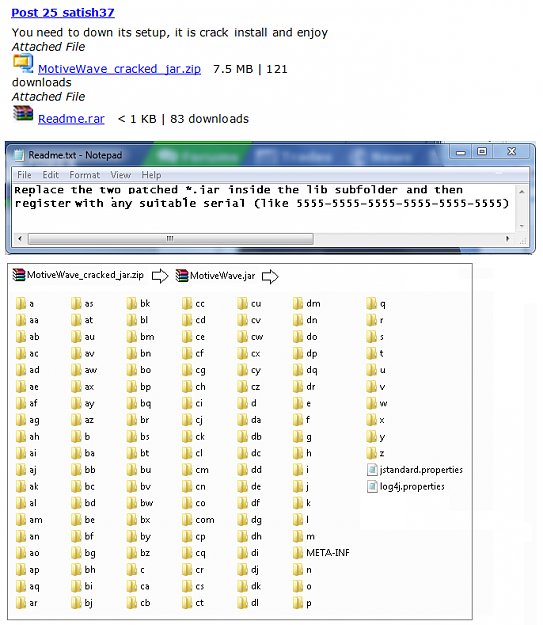
Task: Select the folder named dm
Action: [x=307, y=304]
